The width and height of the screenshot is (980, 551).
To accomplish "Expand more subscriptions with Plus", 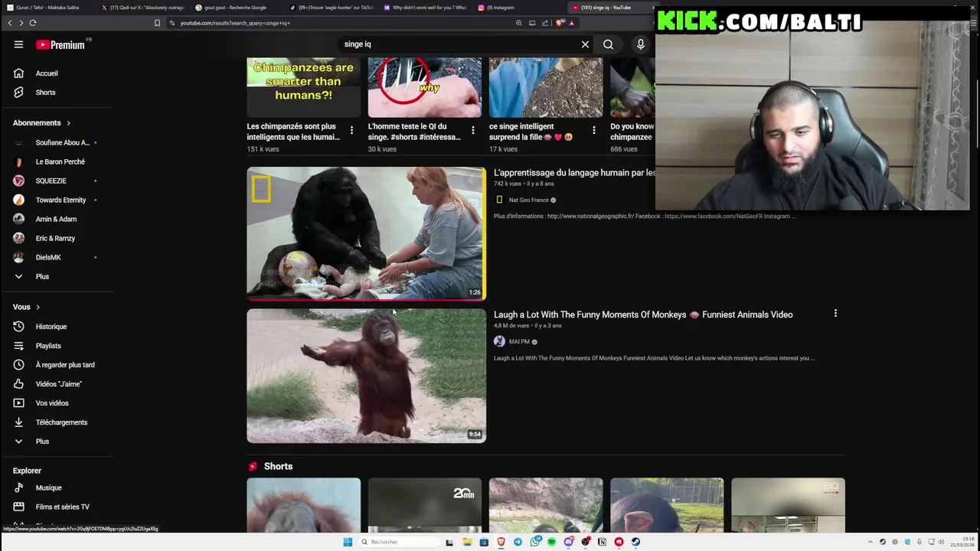I will [x=42, y=276].
